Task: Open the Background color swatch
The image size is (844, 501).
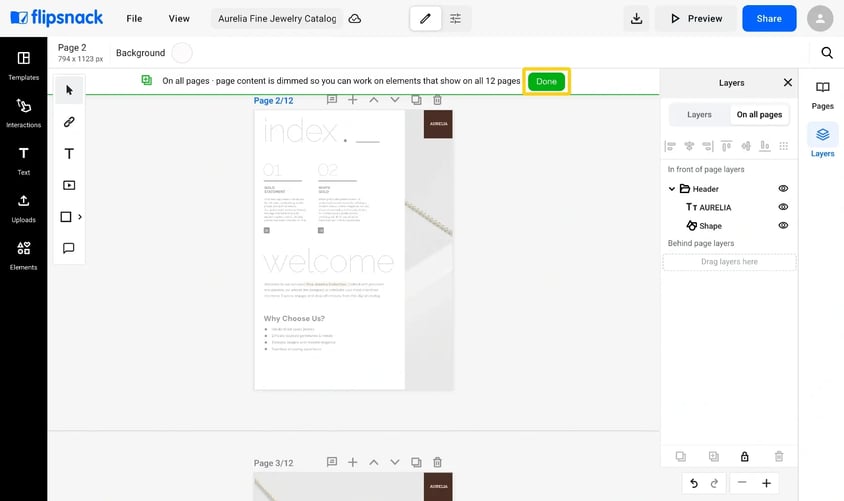Action: click(x=182, y=53)
